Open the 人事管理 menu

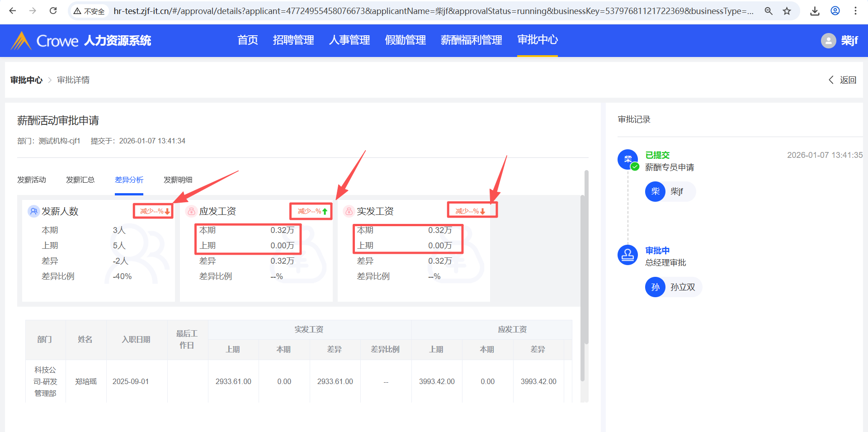click(349, 40)
